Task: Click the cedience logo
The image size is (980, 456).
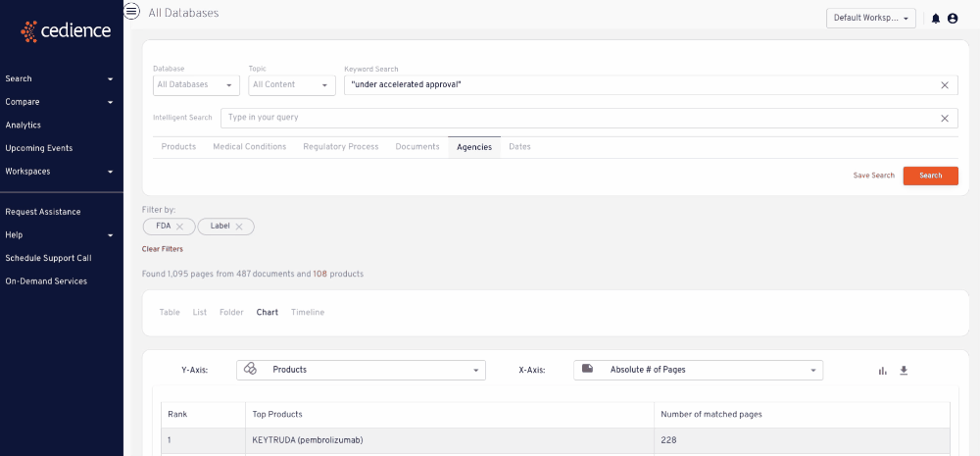Action: click(x=66, y=30)
